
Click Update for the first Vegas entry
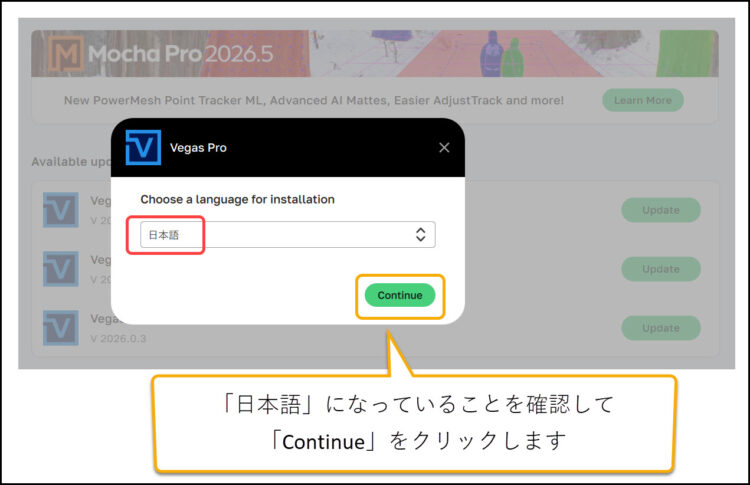click(661, 210)
